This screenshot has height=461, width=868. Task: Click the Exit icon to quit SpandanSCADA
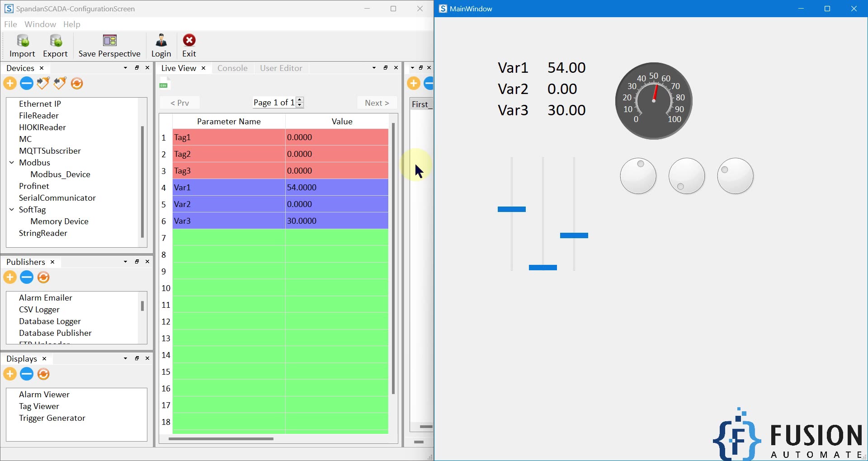pos(189,45)
